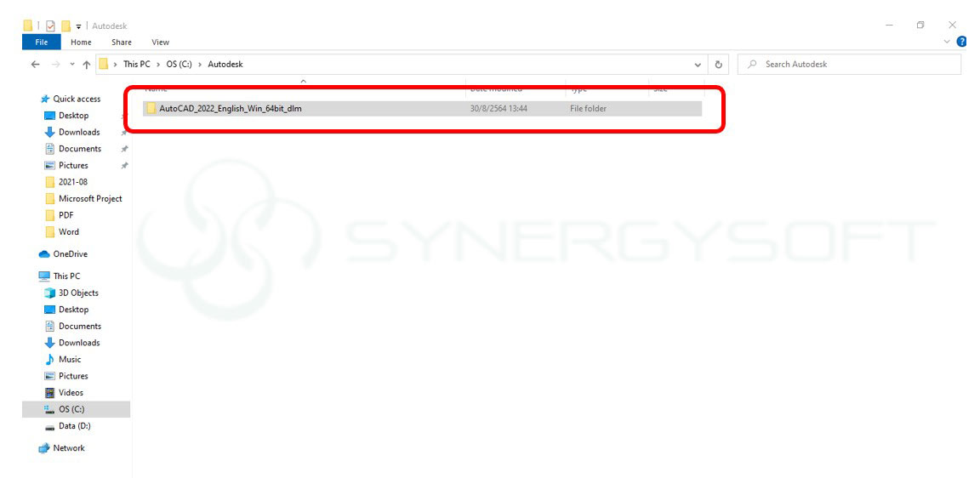Image resolution: width=980 pixels, height=478 pixels.
Task: Switch to the View ribbon tab
Action: pyautogui.click(x=160, y=43)
